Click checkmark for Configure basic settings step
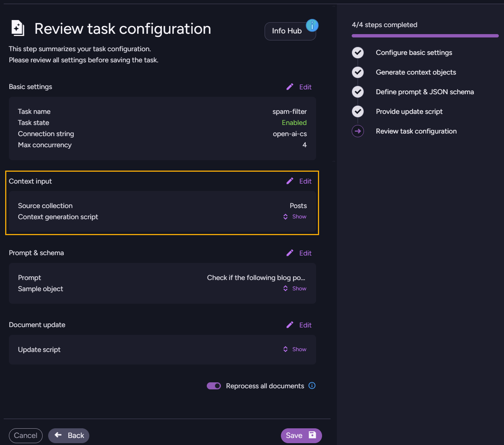Screen dimensions: 504x445 [358, 53]
